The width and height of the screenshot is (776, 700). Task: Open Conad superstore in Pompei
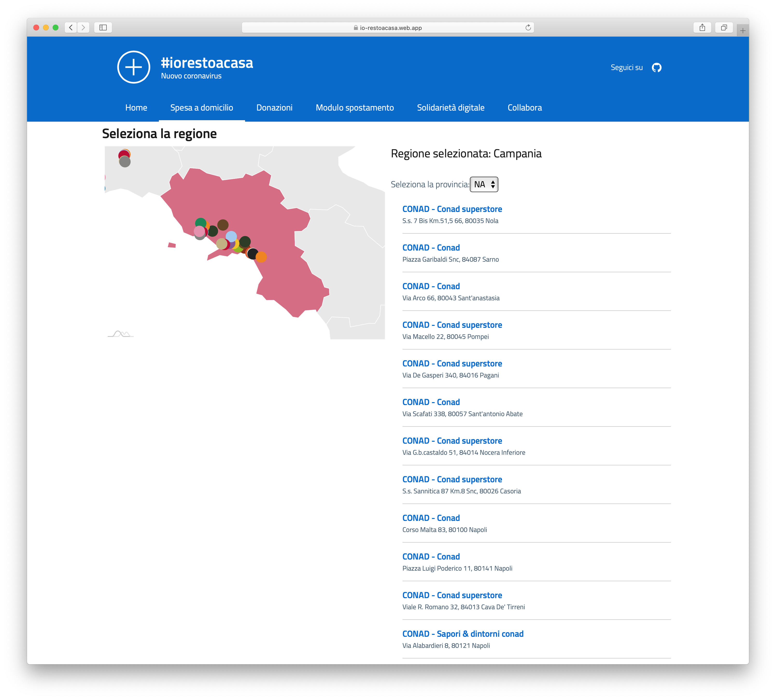tap(452, 325)
